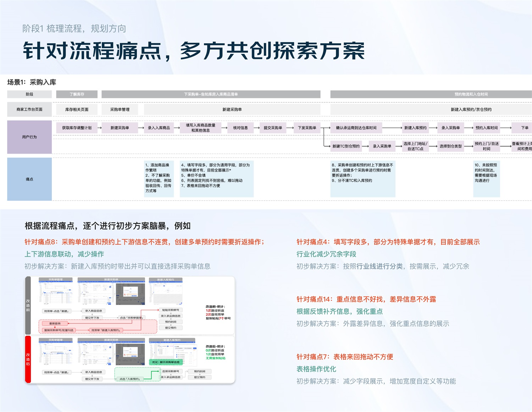
Task: Select pain point box 添加商品操作繁琐
Action: [159, 178]
